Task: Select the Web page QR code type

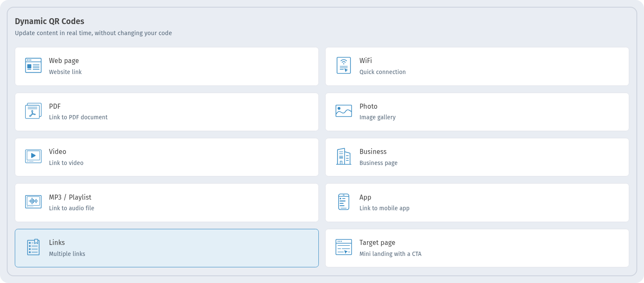Action: 167,66
